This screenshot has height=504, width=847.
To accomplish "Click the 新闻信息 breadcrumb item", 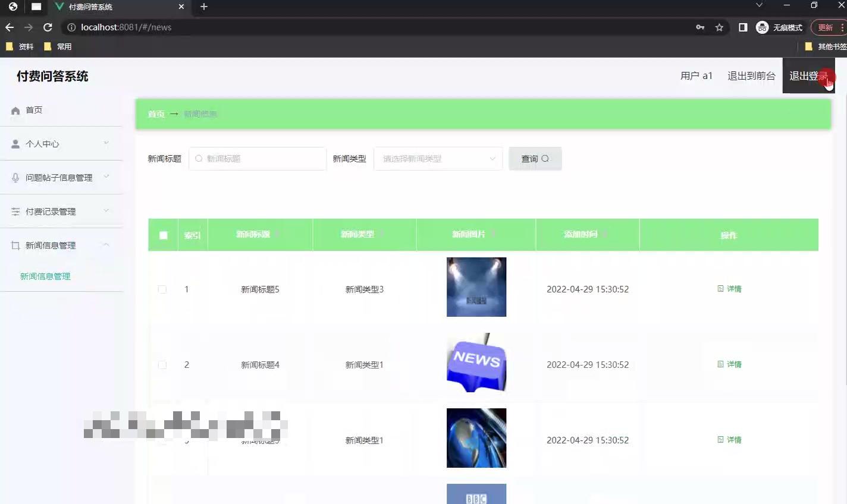I will tap(200, 114).
